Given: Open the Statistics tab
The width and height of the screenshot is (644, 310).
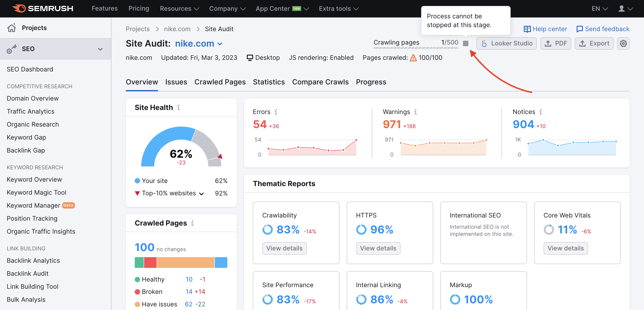Looking at the screenshot, I should pos(269,82).
